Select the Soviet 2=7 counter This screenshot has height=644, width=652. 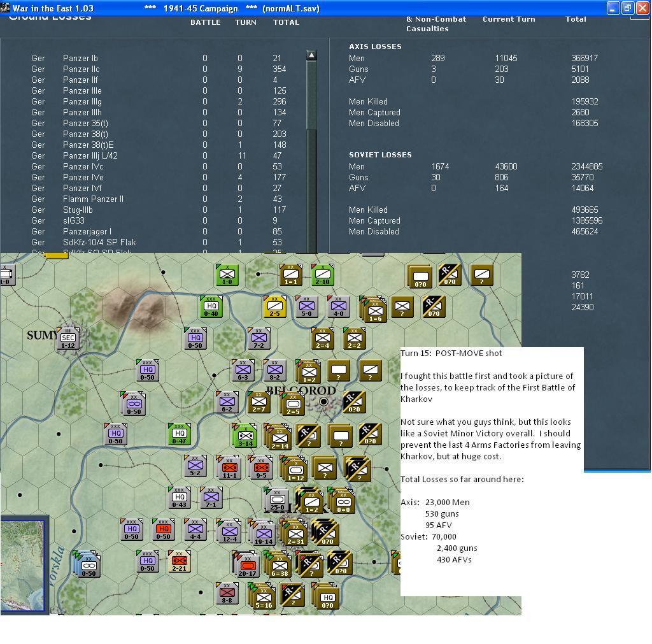[x=259, y=403]
